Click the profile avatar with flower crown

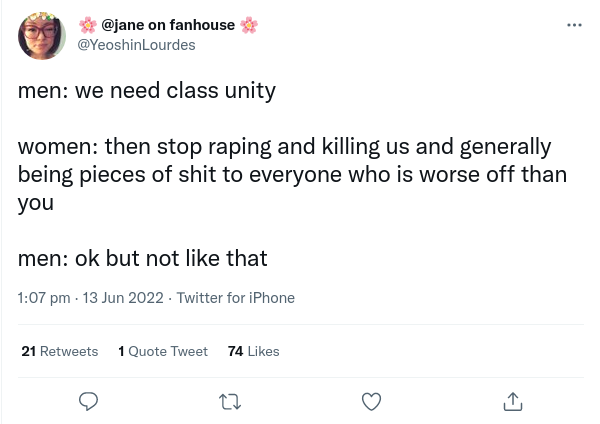[x=42, y=36]
